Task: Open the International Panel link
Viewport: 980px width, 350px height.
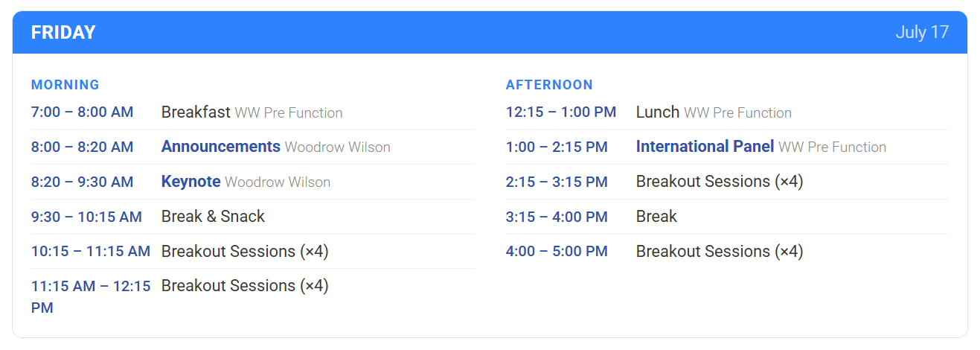Action: coord(705,147)
